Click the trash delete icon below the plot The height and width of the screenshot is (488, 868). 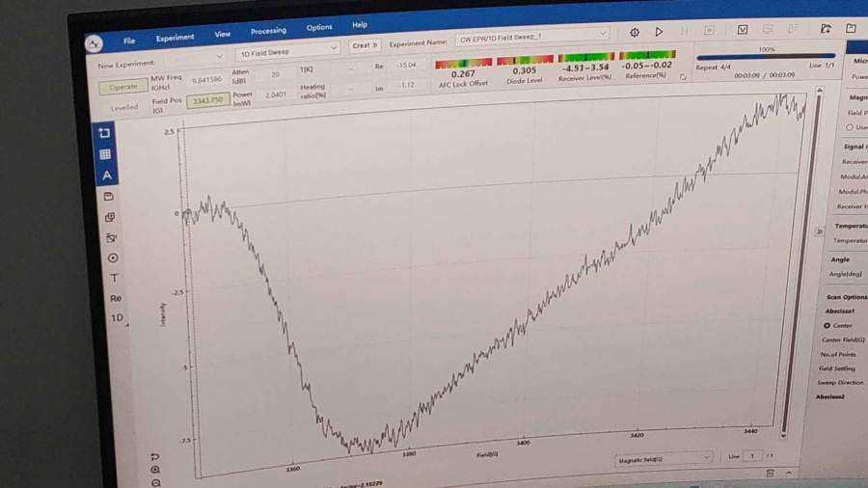pos(770,473)
